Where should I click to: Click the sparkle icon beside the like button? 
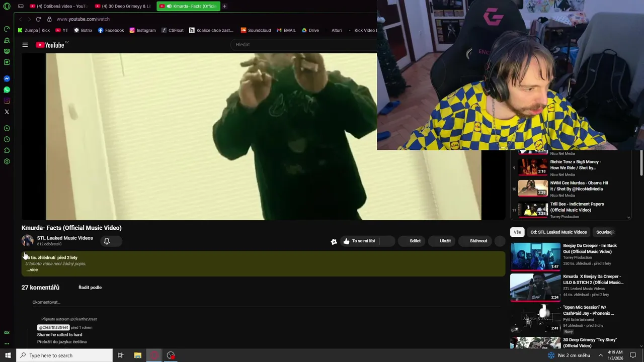(x=334, y=241)
